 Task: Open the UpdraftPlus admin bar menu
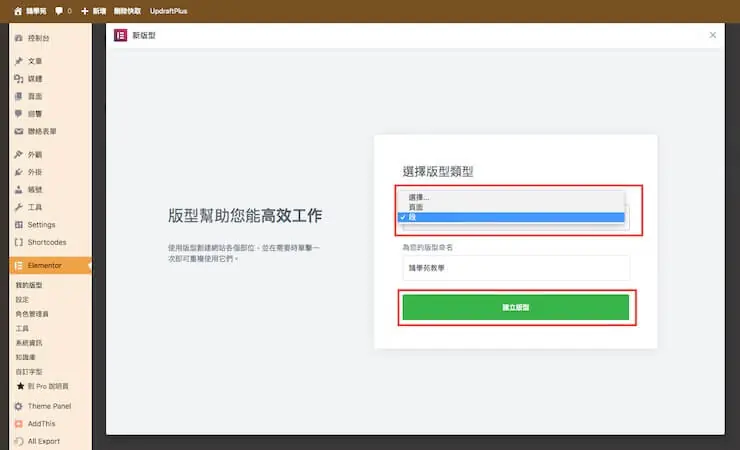(168, 11)
